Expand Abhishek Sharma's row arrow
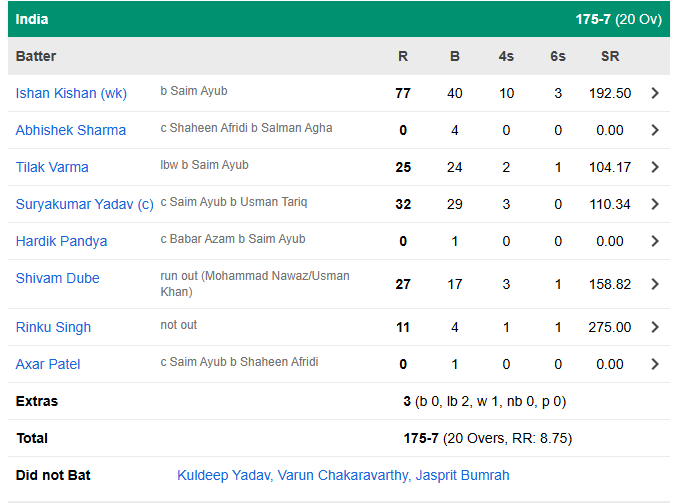Screen dimensions: 675x503 655,130
